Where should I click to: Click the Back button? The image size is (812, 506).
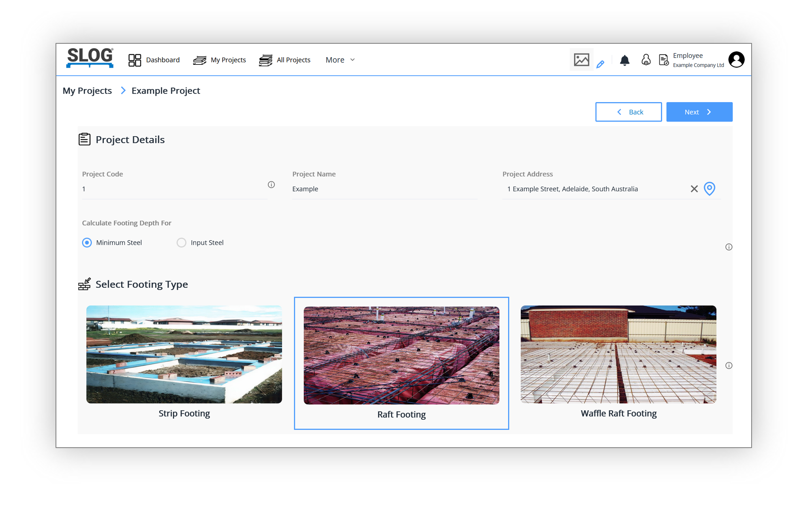tap(628, 112)
